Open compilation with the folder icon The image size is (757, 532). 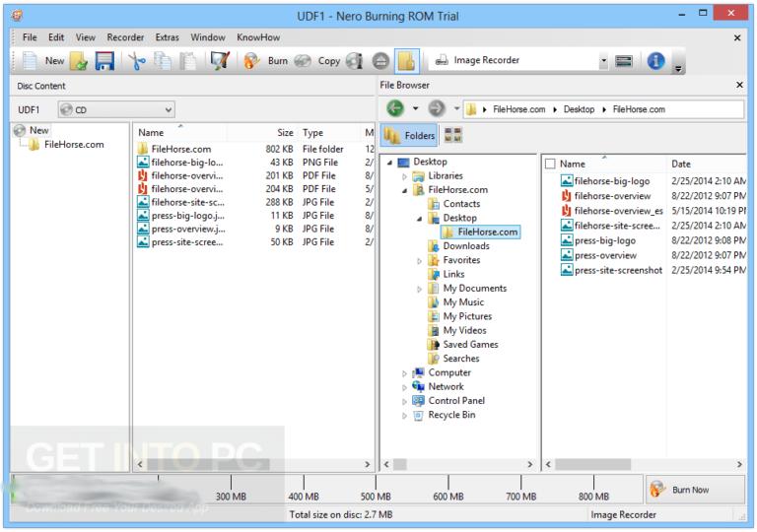(x=79, y=61)
